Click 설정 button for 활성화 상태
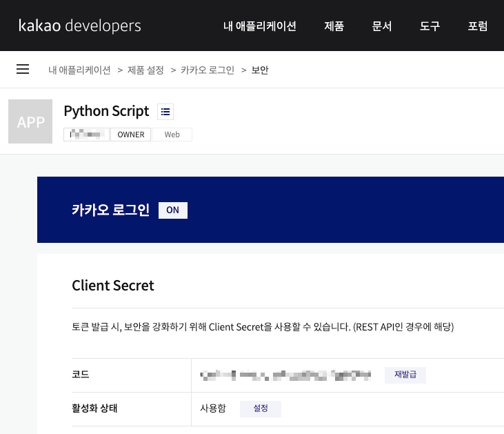504x434 pixels. (261, 408)
